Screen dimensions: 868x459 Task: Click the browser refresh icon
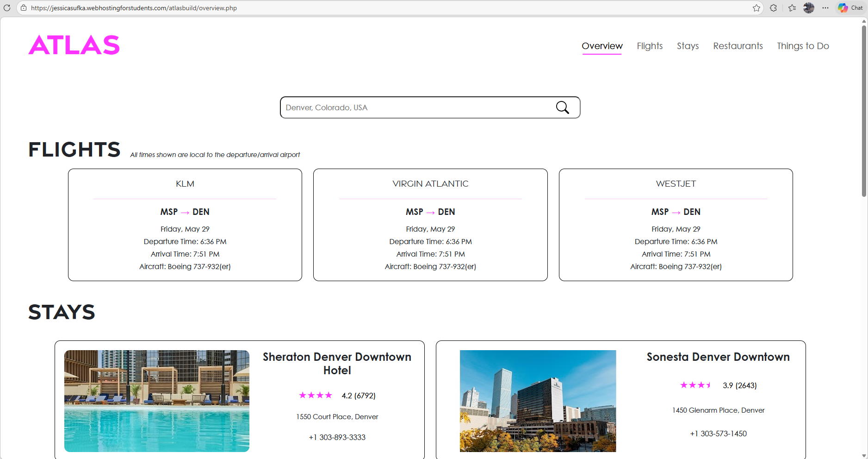[x=7, y=8]
